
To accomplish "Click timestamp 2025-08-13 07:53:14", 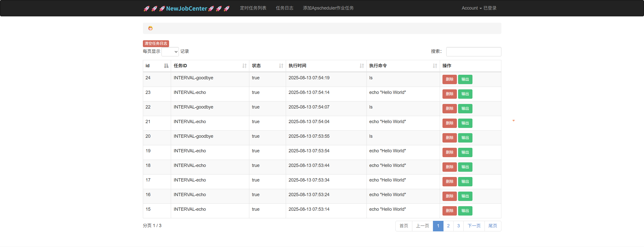I will pos(309,209).
